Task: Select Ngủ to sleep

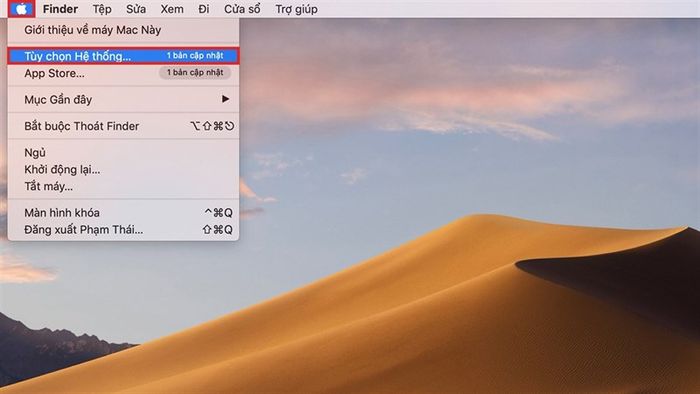Action: [x=123, y=153]
